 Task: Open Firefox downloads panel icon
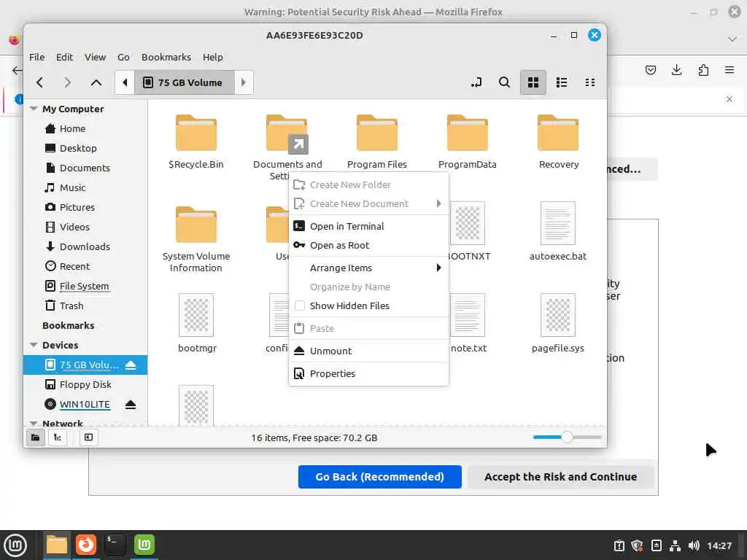click(676, 70)
